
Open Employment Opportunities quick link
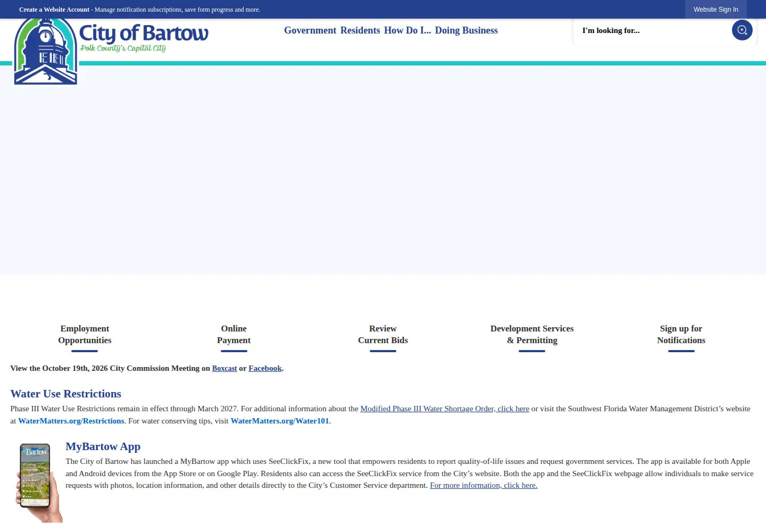[85, 335]
